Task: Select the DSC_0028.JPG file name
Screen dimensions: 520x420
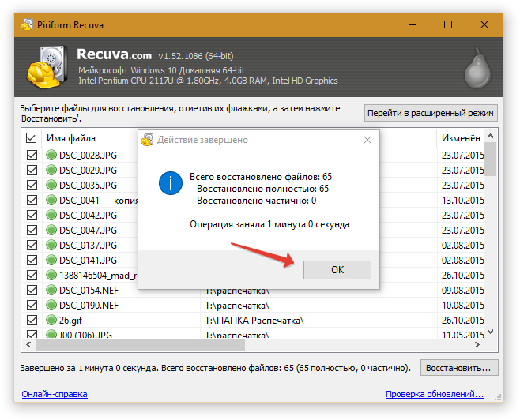Action: point(88,155)
